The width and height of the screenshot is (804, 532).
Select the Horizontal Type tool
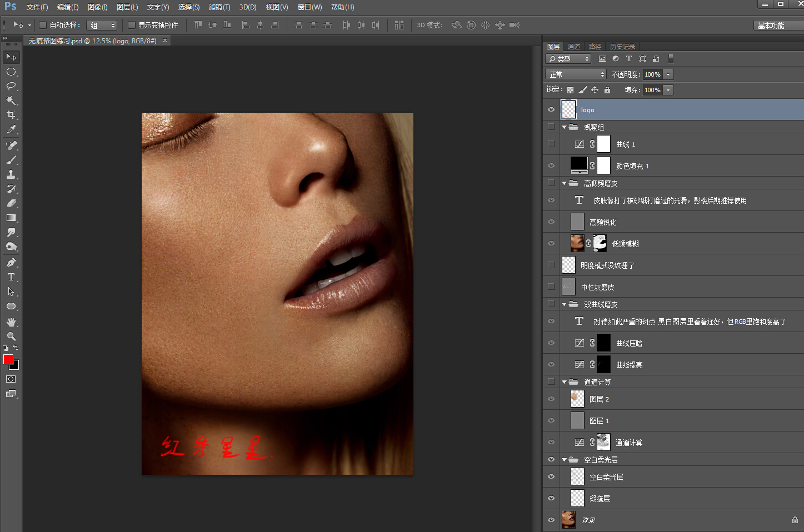click(x=11, y=277)
